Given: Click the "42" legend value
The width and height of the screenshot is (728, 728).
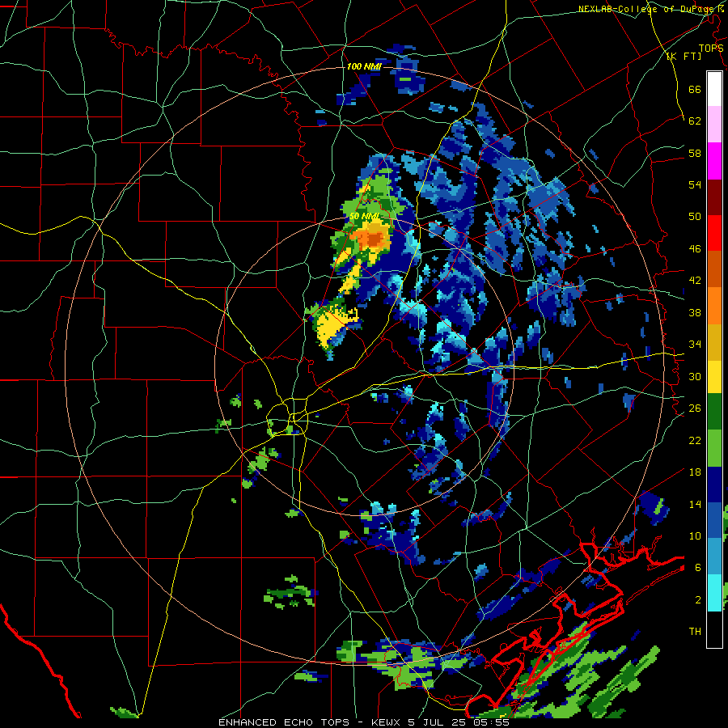Looking at the screenshot, I should [695, 281].
